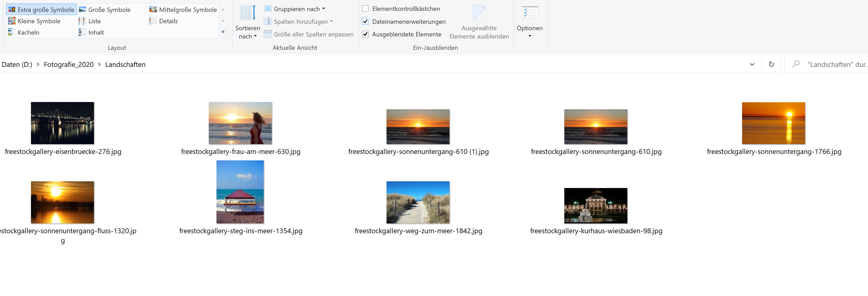Switch to Große Symbole view
The width and height of the screenshot is (868, 296).
(105, 10)
